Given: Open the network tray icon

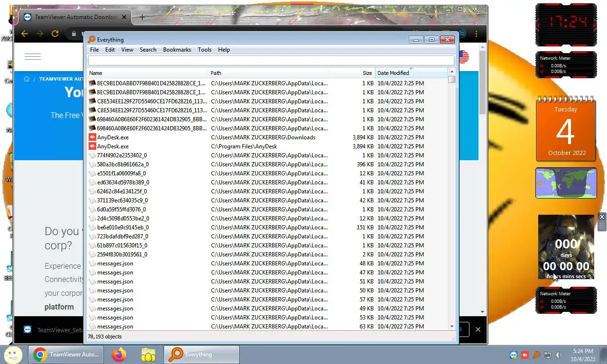Looking at the screenshot, I should pyautogui.click(x=548, y=355).
